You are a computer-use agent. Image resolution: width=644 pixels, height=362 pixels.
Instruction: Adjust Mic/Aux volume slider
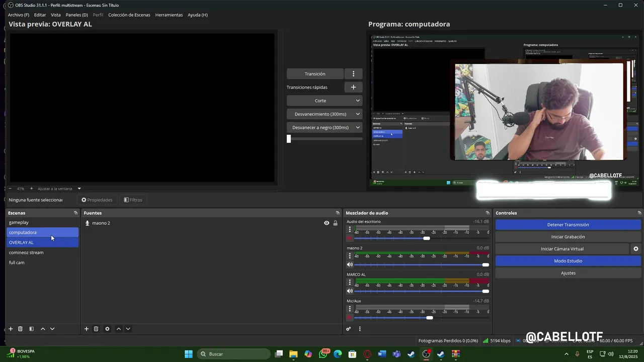point(429,318)
